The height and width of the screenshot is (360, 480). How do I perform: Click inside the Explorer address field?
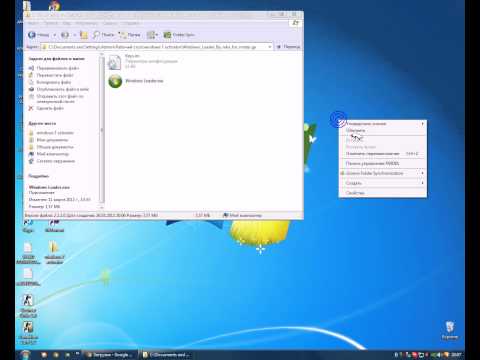pos(157,47)
